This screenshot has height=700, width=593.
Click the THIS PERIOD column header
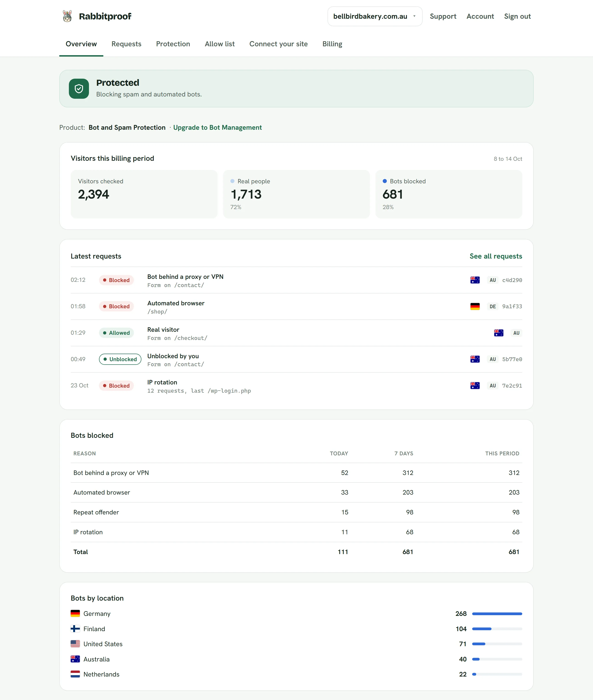coord(502,453)
